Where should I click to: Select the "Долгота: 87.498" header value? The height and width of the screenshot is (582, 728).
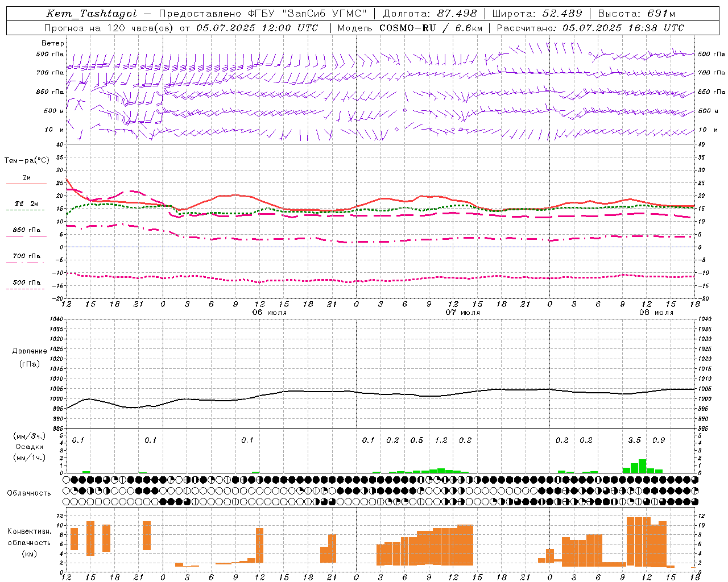coord(430,14)
